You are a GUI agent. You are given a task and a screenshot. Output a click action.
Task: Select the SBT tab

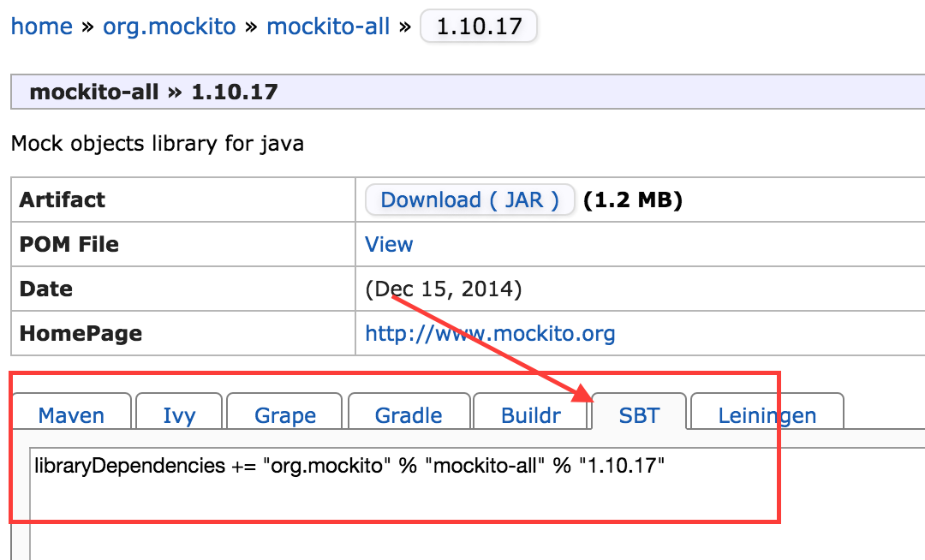[x=639, y=415]
